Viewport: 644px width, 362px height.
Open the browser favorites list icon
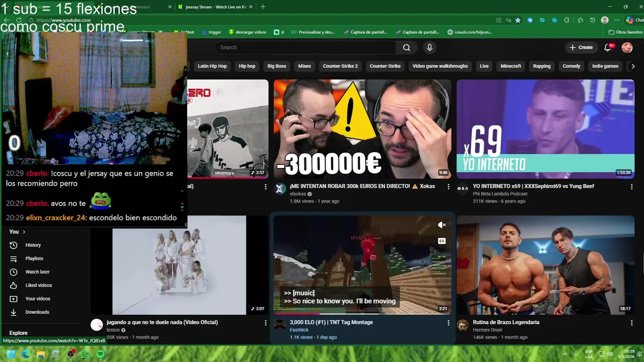point(580,20)
